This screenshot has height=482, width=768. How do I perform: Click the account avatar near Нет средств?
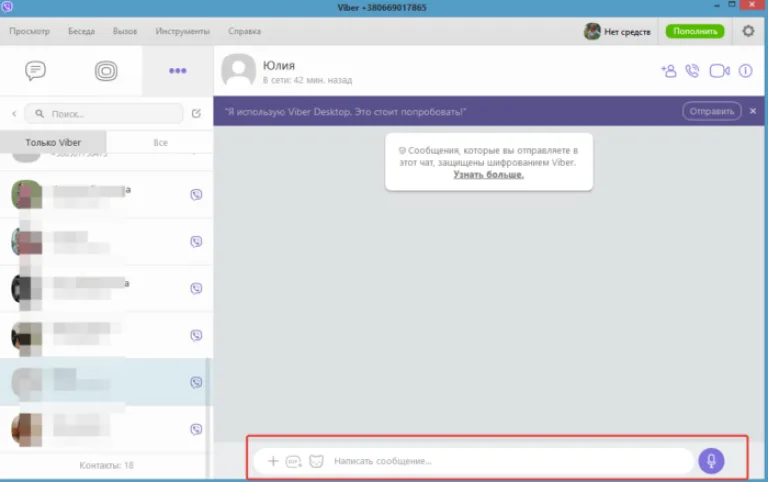(x=592, y=31)
